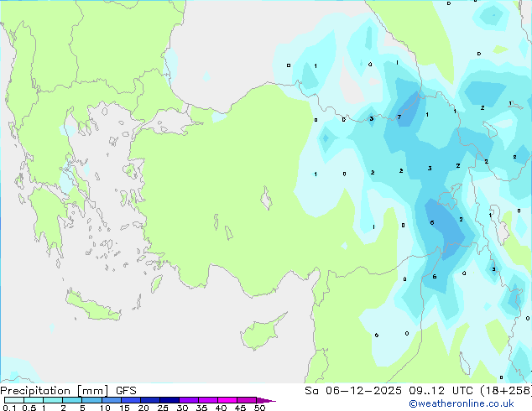
Task: Pick the 5 mm legend color swatch
Action: 91,400
